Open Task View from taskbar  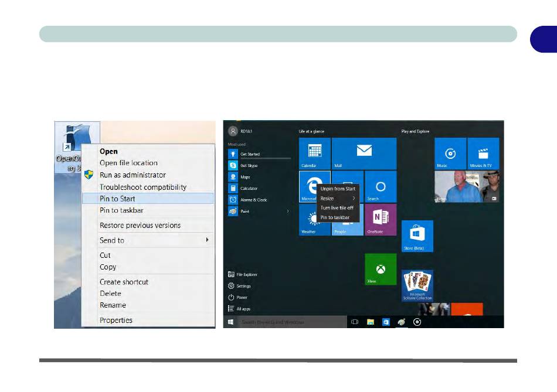point(355,322)
